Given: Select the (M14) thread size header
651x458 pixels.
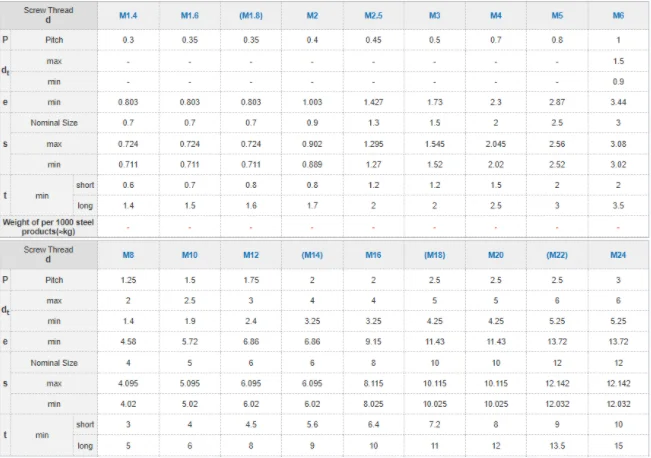Looking at the screenshot, I should coord(312,256).
